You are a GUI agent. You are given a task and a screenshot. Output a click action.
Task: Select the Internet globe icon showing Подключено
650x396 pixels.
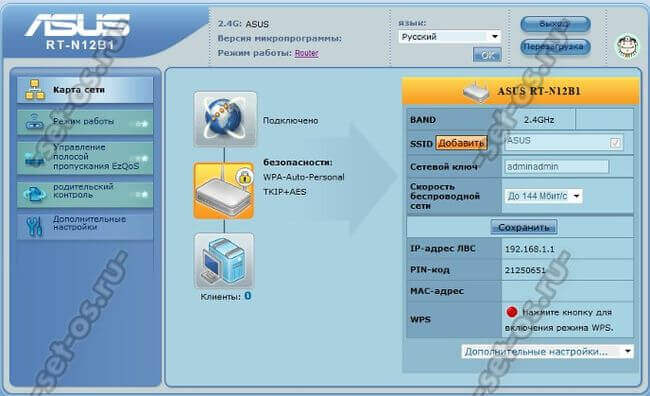[x=225, y=119]
